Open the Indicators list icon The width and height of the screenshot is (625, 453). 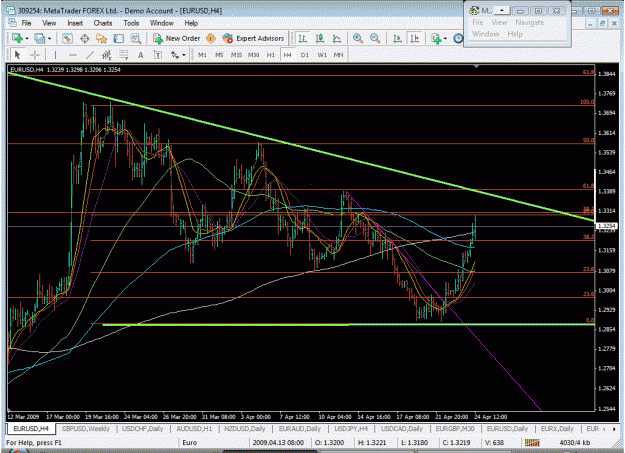tap(436, 38)
